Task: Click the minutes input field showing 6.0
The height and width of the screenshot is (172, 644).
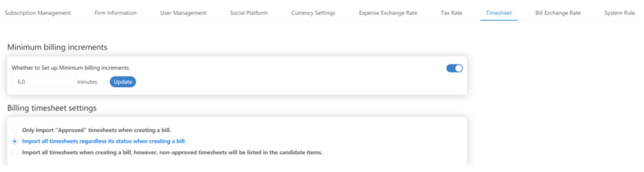Action: click(43, 82)
